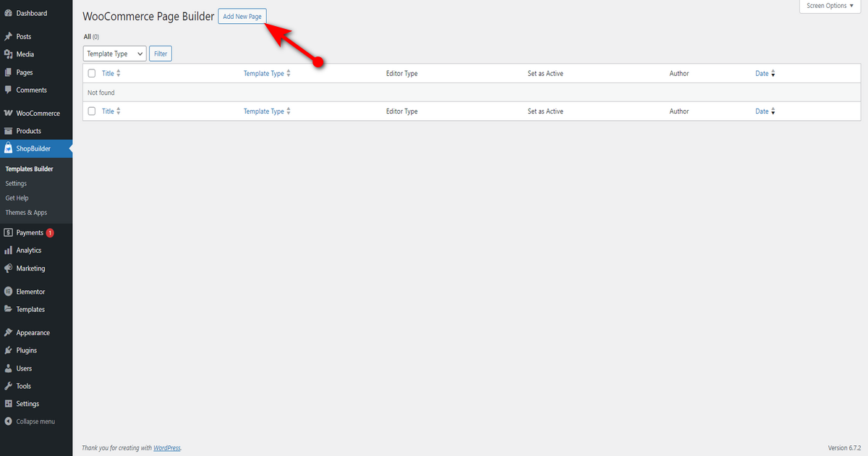This screenshot has height=456, width=868.
Task: Open the WordPress footer link
Action: [166, 447]
